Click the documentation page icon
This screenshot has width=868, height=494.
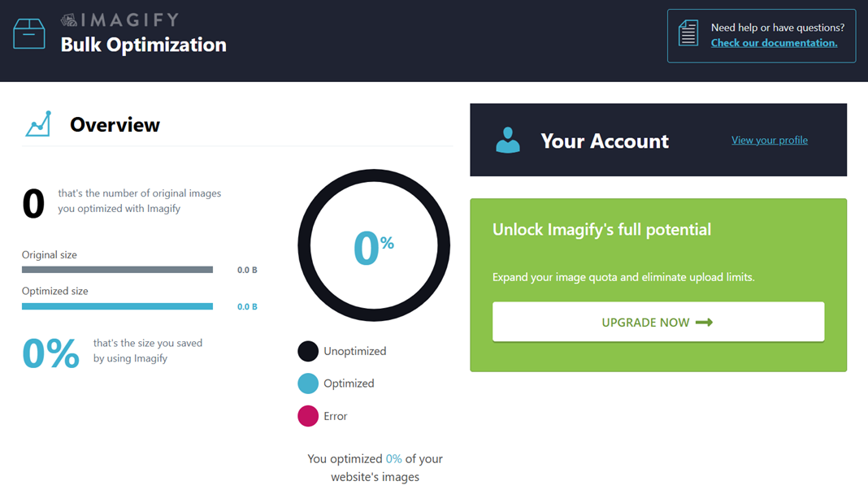point(688,34)
